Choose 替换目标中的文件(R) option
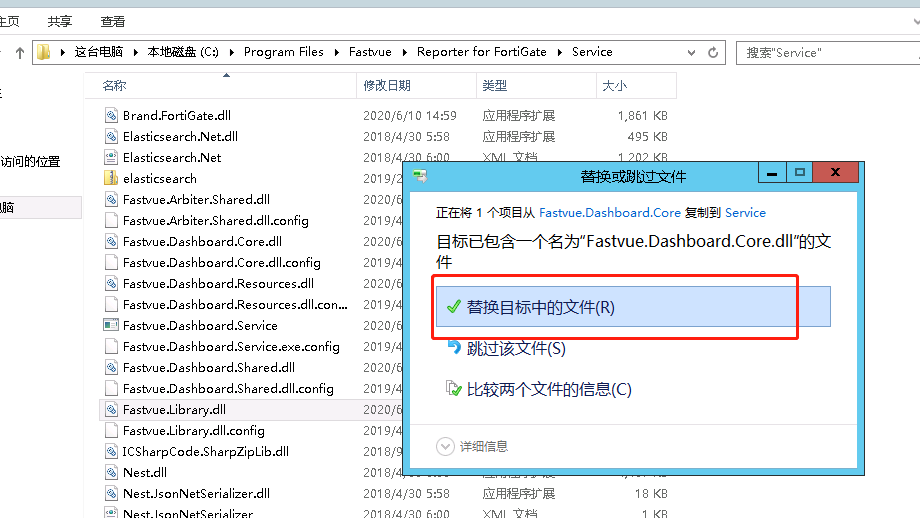The image size is (920, 518). [x=633, y=307]
